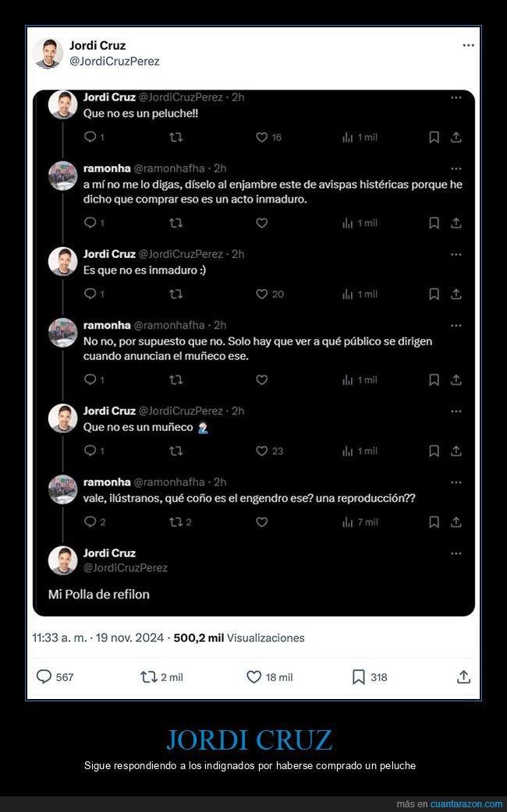Click the 7 mil views analytics icon
Screen dimensions: 507x812
(x=348, y=521)
